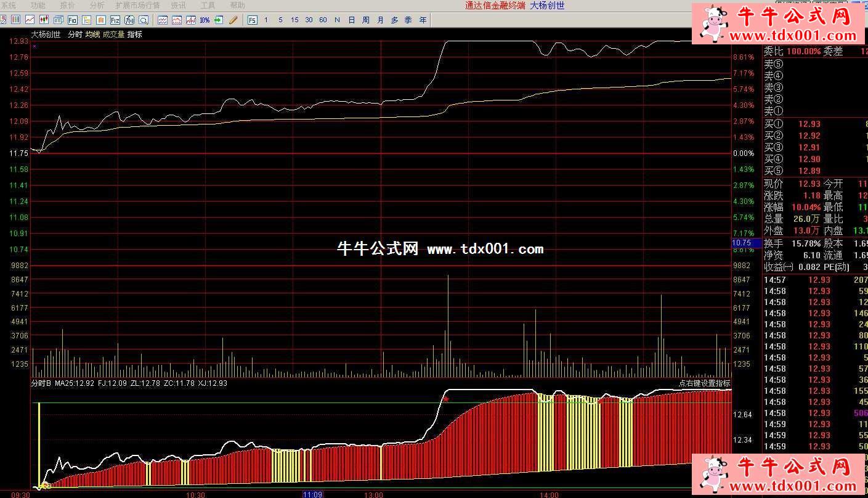Screen dimensions: 868x498
Task: Click the 换手 15.78% value
Action: coord(806,244)
